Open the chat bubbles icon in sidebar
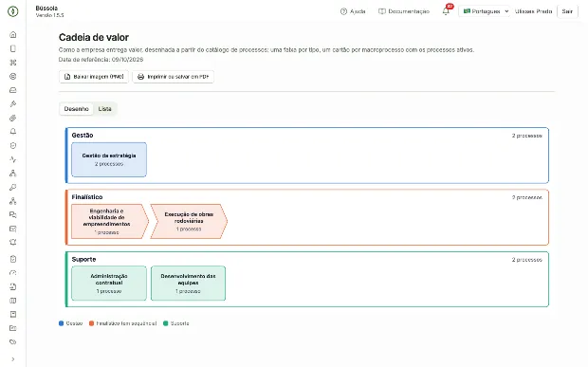 click(x=13, y=215)
